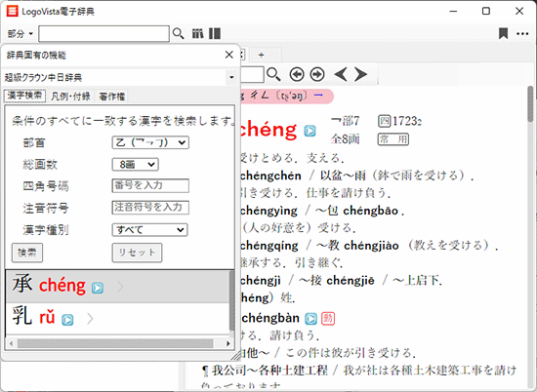Jump to next entry with right chevron

coord(360,74)
